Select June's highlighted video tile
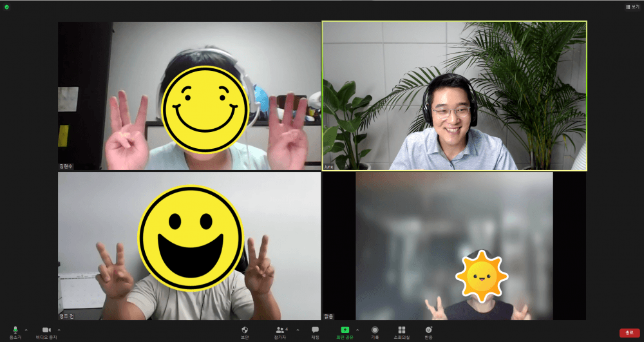This screenshot has height=342, width=644. 454,95
